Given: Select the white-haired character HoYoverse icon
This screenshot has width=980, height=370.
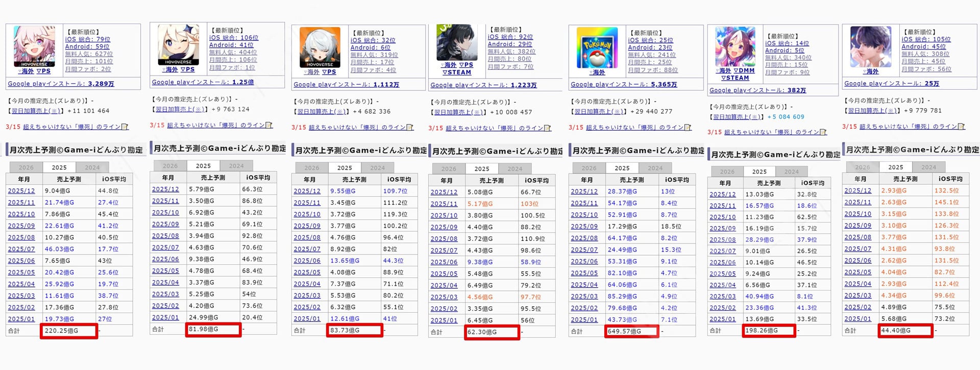Looking at the screenshot, I should [320, 47].
